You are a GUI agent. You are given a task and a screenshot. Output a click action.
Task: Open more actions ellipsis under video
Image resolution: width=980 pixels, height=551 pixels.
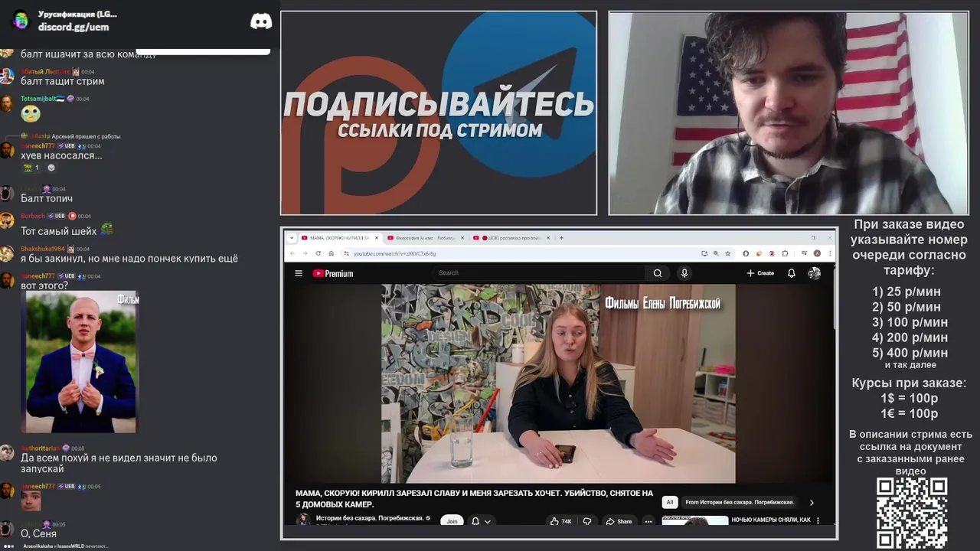tap(648, 521)
